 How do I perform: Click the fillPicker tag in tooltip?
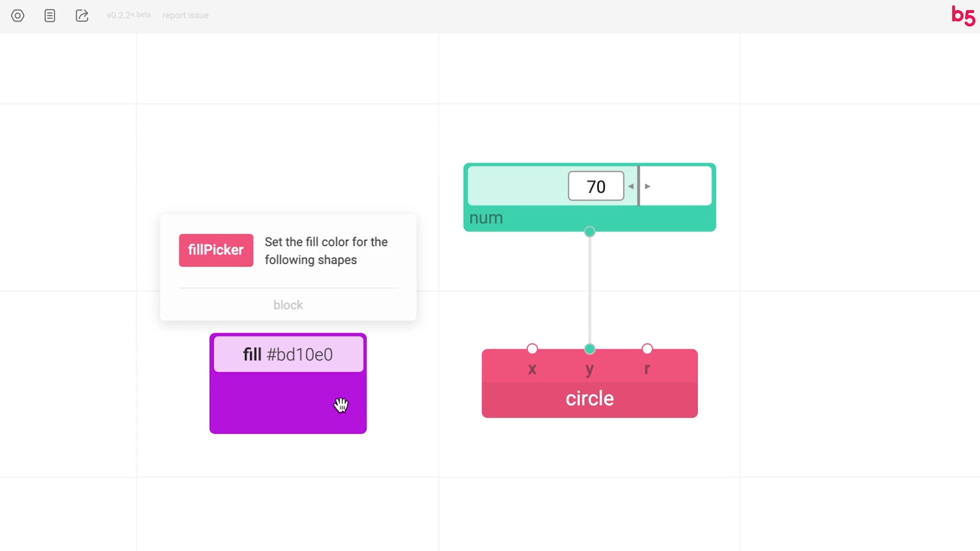coord(216,250)
